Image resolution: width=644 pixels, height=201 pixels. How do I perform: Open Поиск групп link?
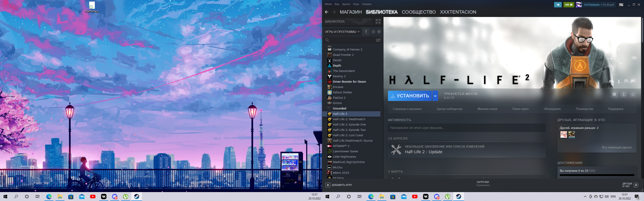[x=520, y=109]
